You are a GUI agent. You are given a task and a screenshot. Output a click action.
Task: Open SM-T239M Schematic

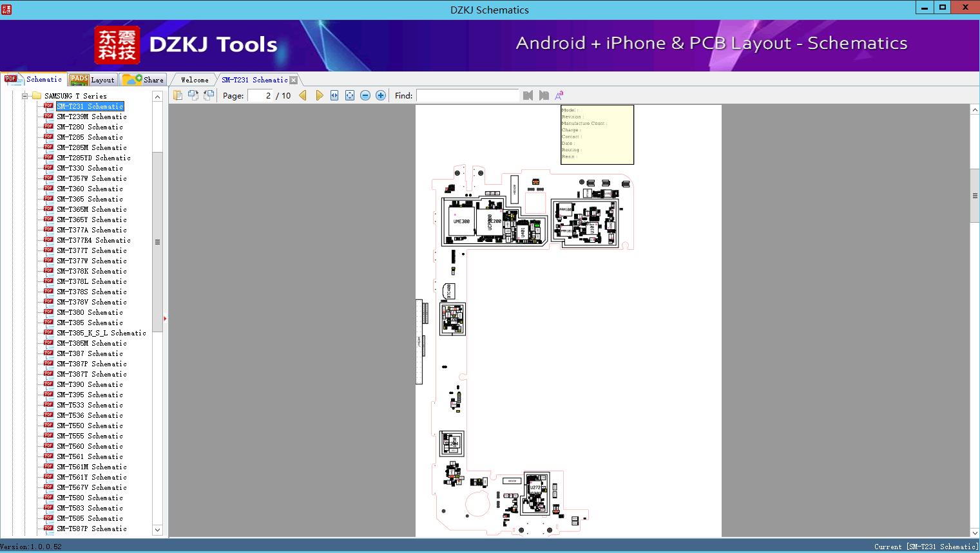pyautogui.click(x=91, y=117)
